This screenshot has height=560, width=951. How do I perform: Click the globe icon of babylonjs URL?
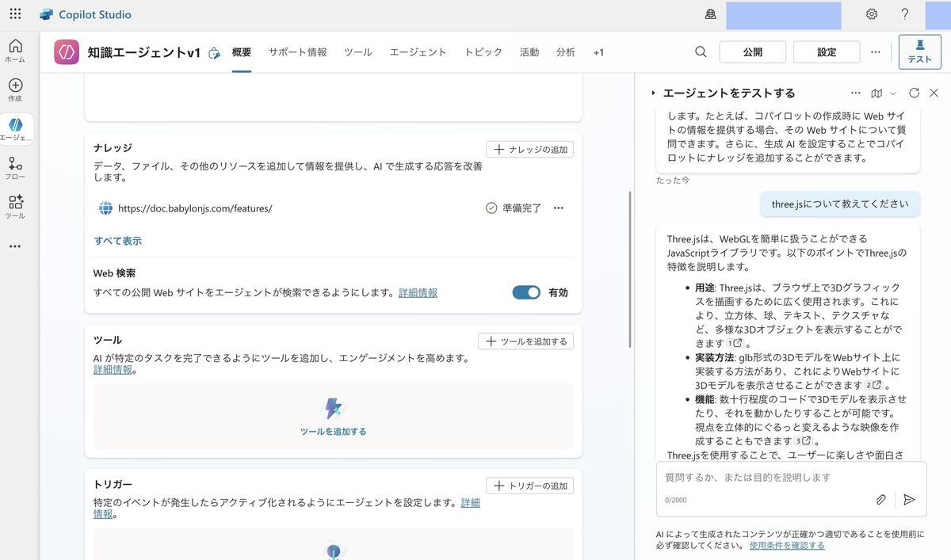[105, 208]
